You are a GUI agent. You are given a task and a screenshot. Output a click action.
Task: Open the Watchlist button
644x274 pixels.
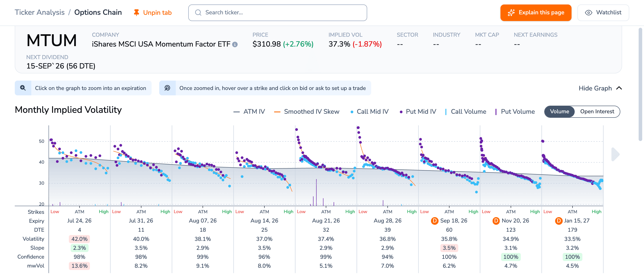pyautogui.click(x=603, y=13)
